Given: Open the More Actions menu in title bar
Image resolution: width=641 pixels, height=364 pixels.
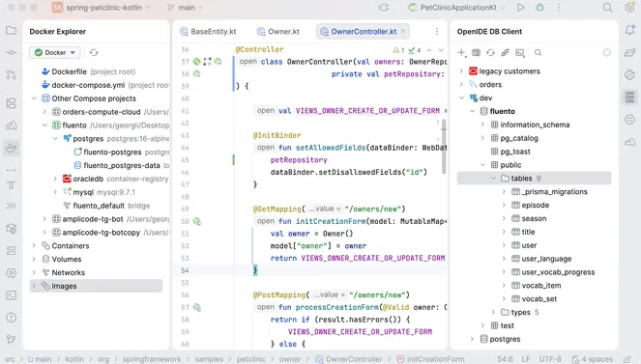Looking at the screenshot, I should pos(559,8).
